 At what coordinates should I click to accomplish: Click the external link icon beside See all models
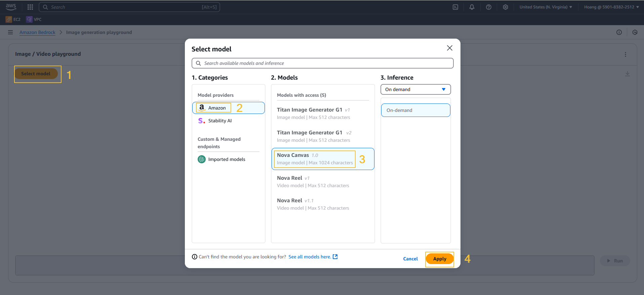[335, 257]
